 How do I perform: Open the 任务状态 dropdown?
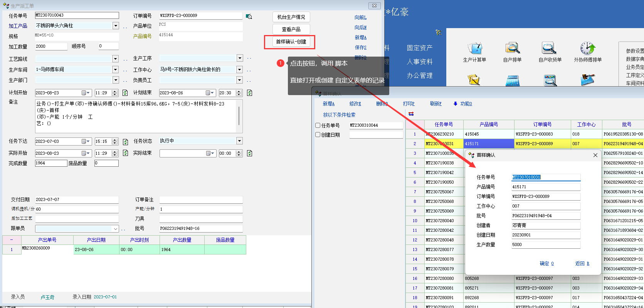pos(239,141)
